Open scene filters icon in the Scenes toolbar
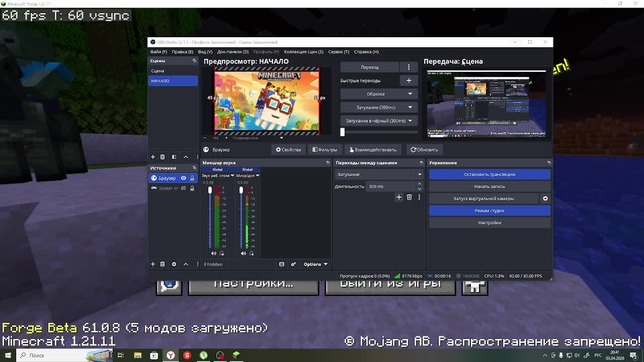644x362 pixels. click(174, 157)
